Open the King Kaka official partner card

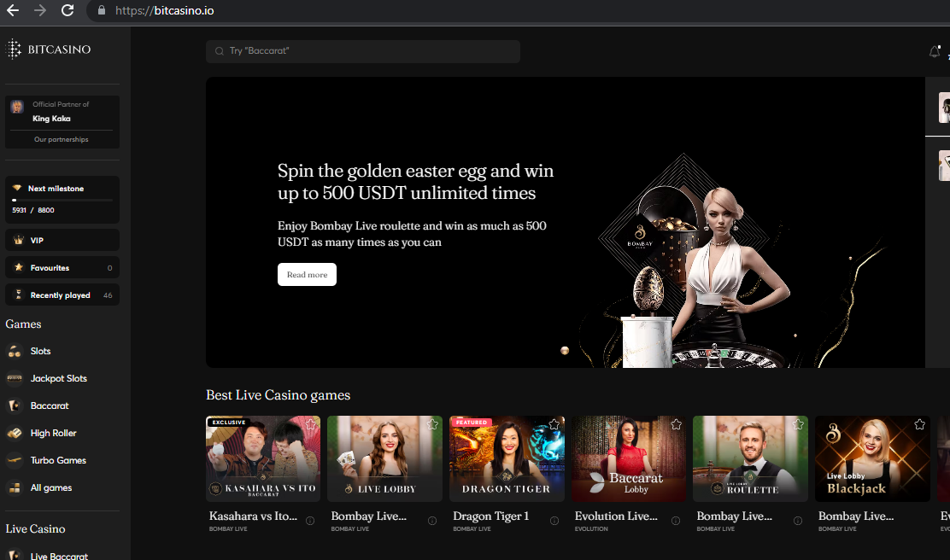(x=62, y=111)
